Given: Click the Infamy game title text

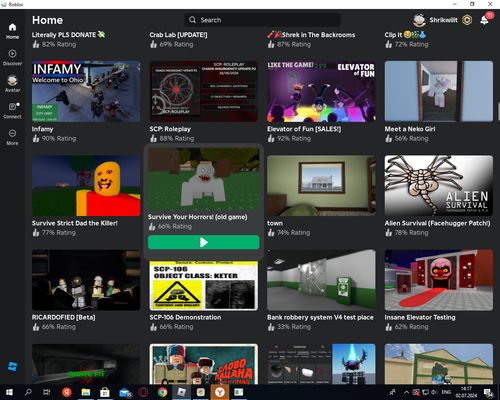Looking at the screenshot, I should click(42, 129).
